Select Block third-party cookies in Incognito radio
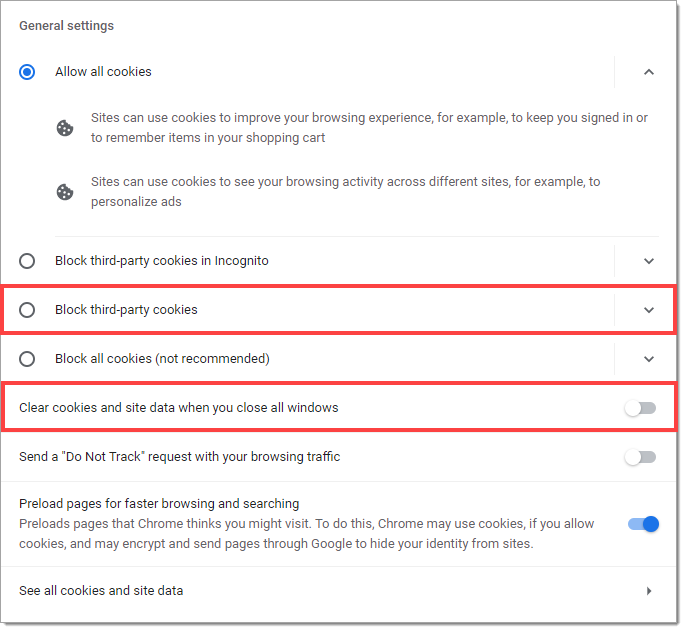The image size is (684, 630). pos(27,261)
